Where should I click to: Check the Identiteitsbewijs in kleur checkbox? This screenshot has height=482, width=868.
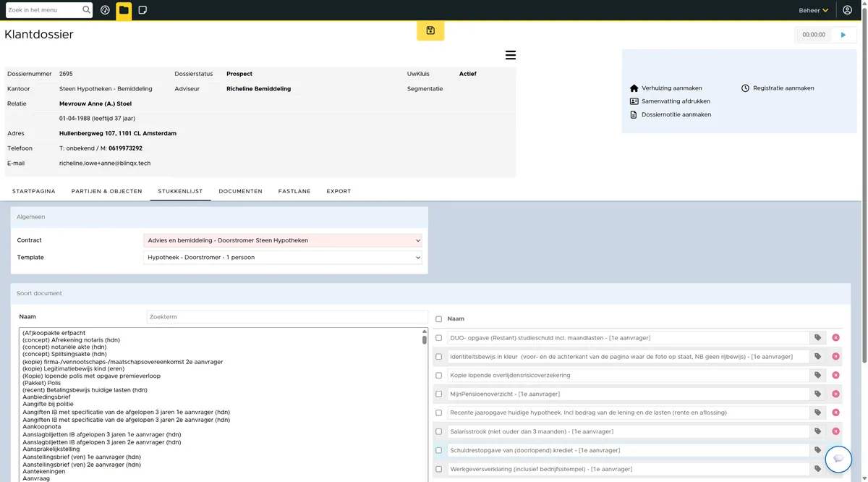(439, 357)
